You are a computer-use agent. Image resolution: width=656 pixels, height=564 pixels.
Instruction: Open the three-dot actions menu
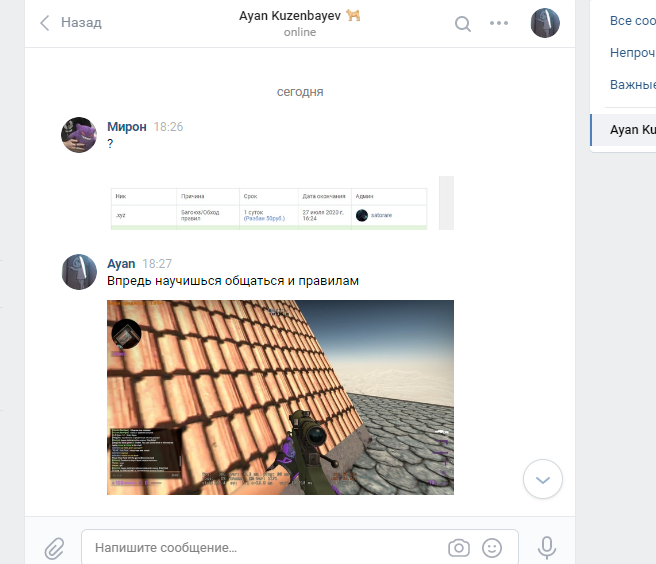click(499, 24)
